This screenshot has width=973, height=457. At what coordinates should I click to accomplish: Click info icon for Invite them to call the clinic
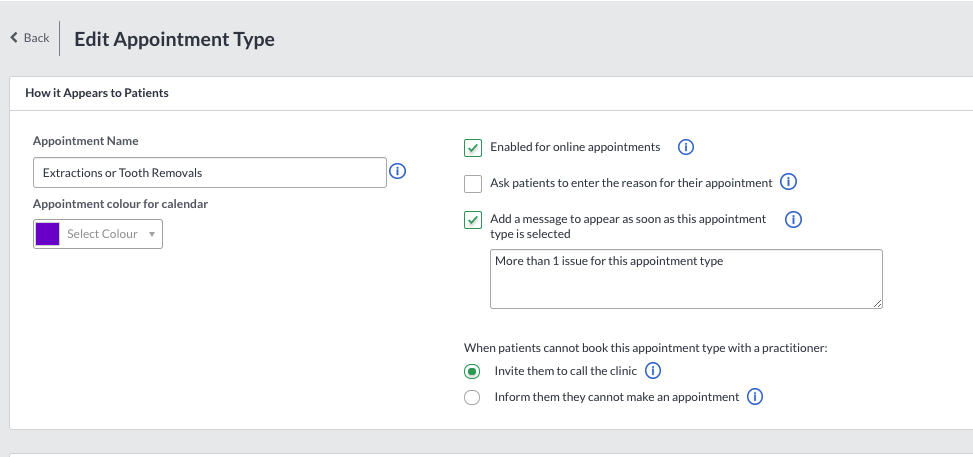click(x=653, y=371)
